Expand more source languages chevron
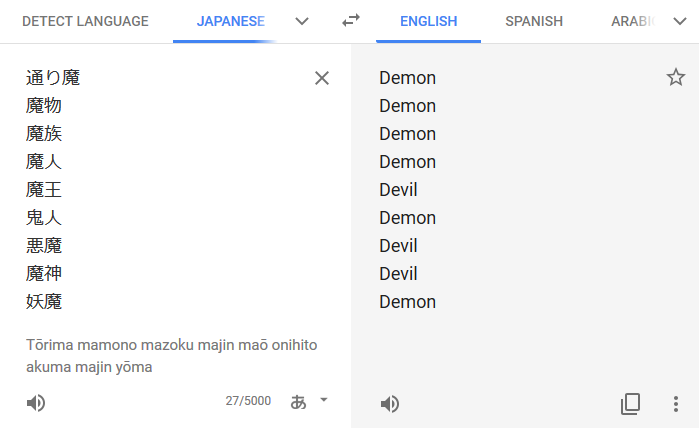699x428 pixels. click(302, 21)
